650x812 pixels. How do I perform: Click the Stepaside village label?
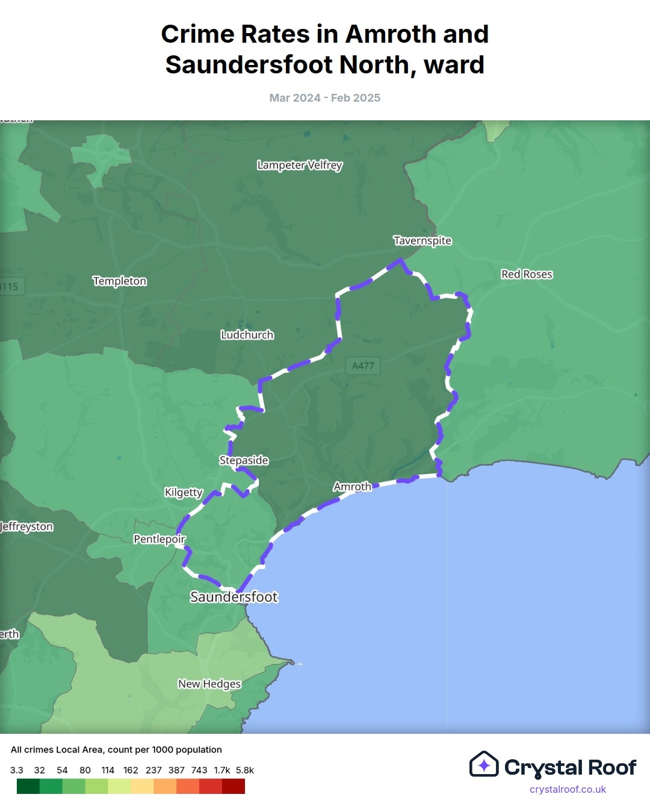pyautogui.click(x=244, y=460)
